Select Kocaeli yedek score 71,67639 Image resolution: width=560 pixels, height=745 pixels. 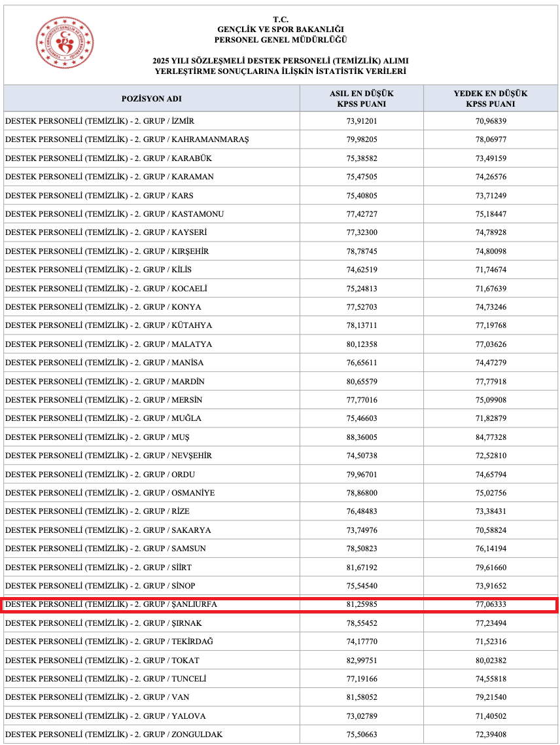pyautogui.click(x=491, y=289)
